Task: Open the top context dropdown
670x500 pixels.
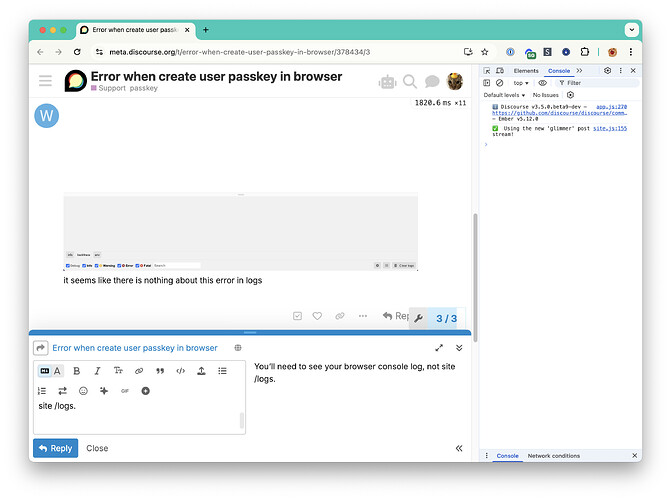Action: (x=521, y=83)
